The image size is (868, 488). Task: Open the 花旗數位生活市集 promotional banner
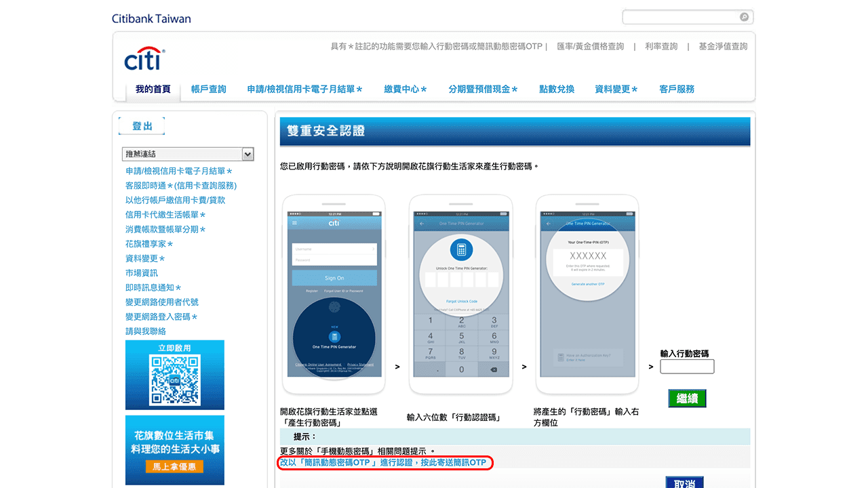coord(174,449)
